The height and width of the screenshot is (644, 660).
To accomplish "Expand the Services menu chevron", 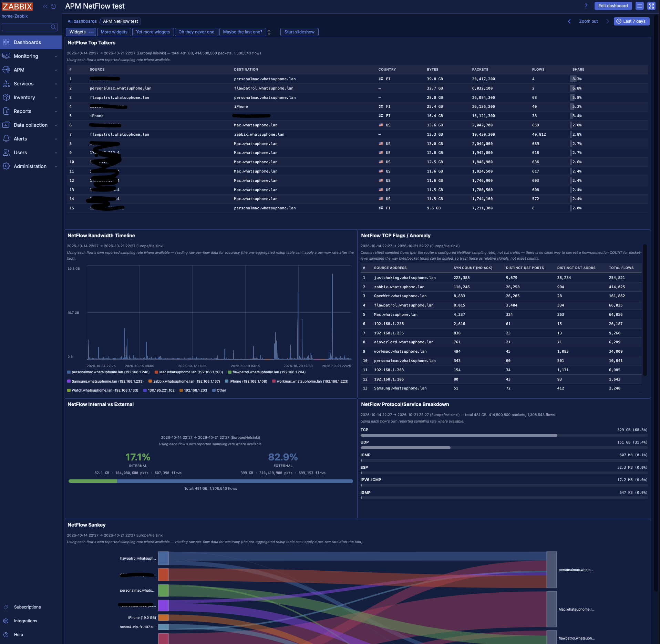I will coord(56,84).
